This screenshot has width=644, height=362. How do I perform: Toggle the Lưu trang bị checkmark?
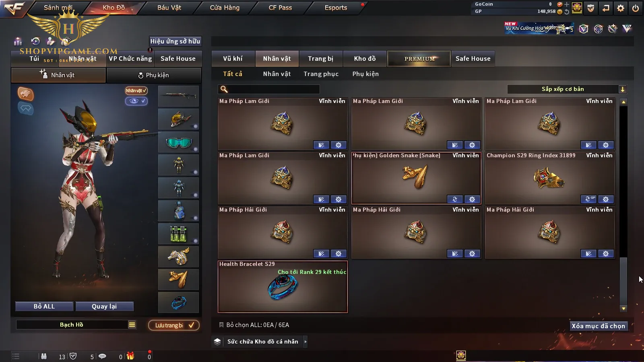click(x=174, y=325)
